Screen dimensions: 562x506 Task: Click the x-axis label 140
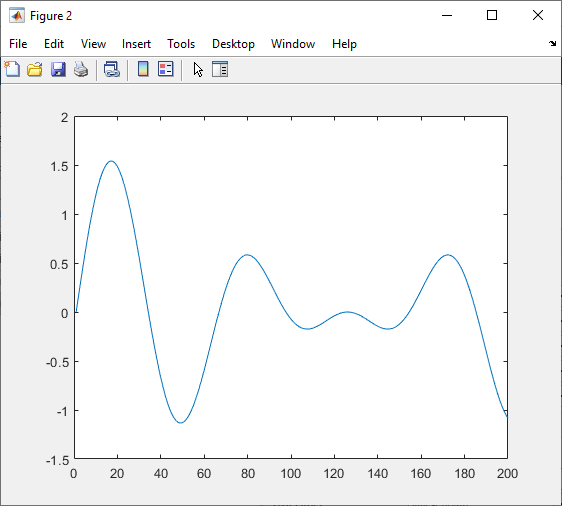(377, 474)
